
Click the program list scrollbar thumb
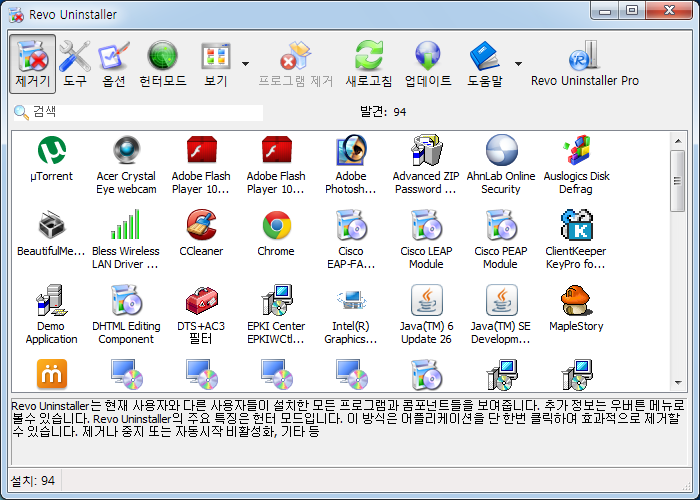pos(678,181)
